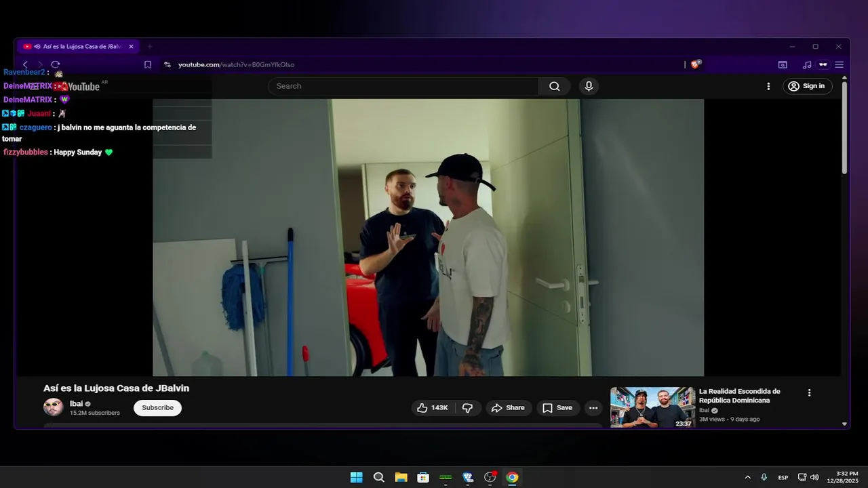The height and width of the screenshot is (488, 868).
Task: Dislike this video
Action: (467, 407)
